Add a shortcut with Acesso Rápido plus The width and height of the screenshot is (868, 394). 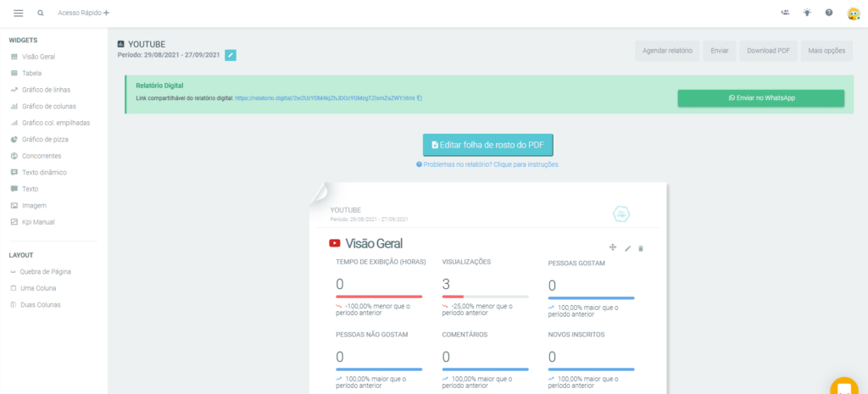[106, 13]
